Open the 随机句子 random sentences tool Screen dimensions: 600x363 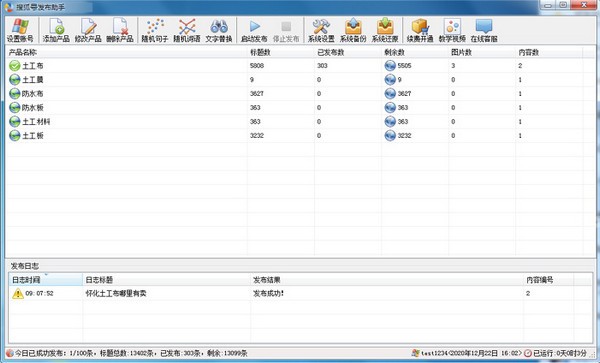pos(155,30)
